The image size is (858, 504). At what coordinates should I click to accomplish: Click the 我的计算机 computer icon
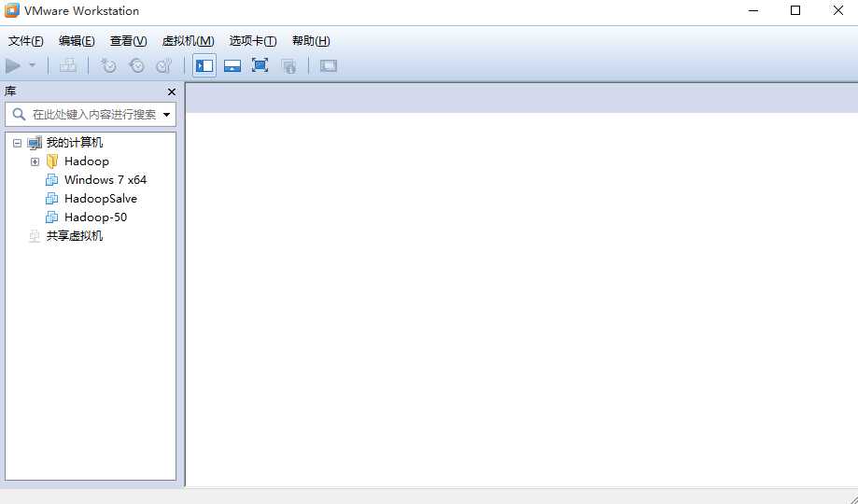[35, 144]
